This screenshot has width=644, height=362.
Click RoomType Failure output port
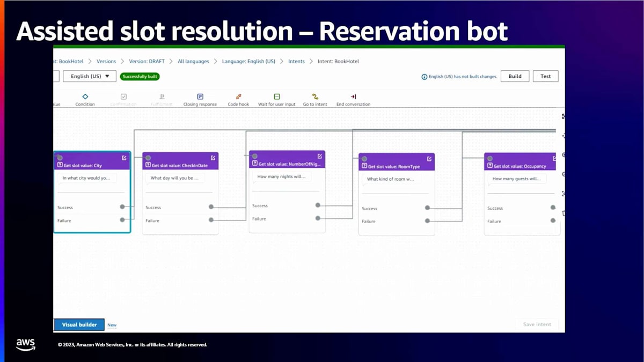[427, 220]
